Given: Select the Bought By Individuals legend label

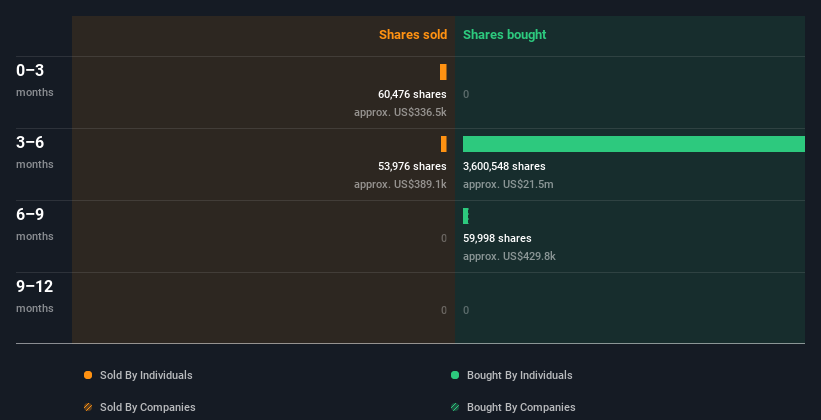Looking at the screenshot, I should coord(519,375).
